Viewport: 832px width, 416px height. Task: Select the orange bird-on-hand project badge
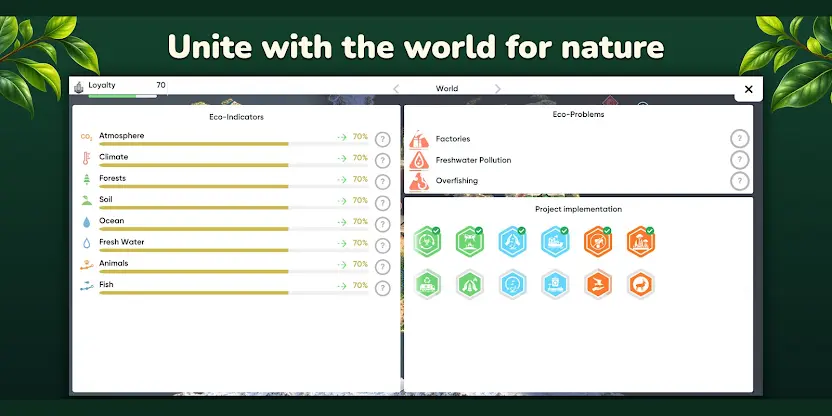pyautogui.click(x=598, y=284)
